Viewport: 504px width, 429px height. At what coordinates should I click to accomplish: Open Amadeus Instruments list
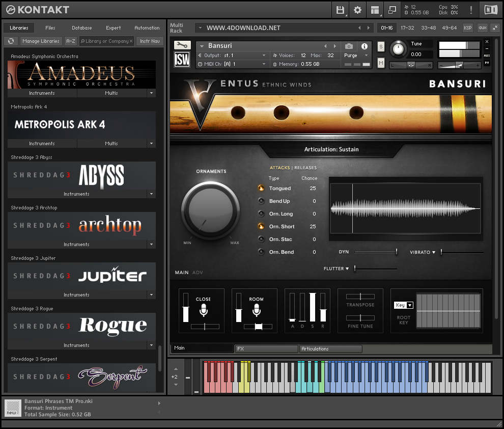click(x=42, y=93)
